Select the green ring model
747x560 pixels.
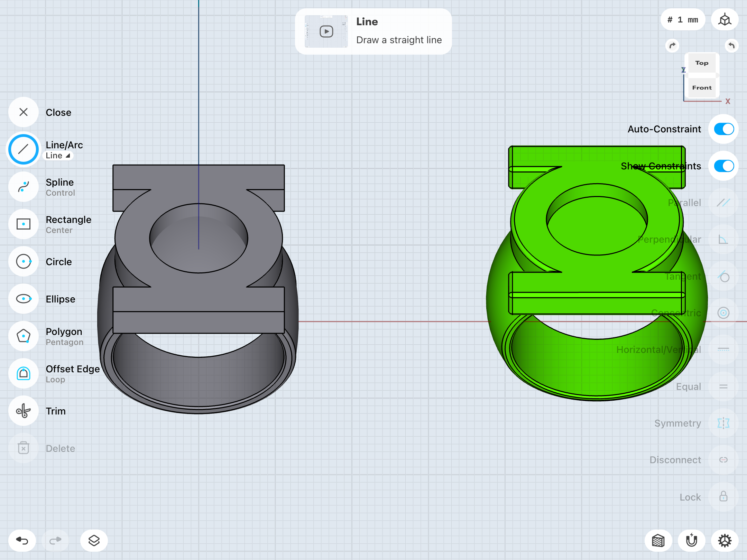pos(597,273)
